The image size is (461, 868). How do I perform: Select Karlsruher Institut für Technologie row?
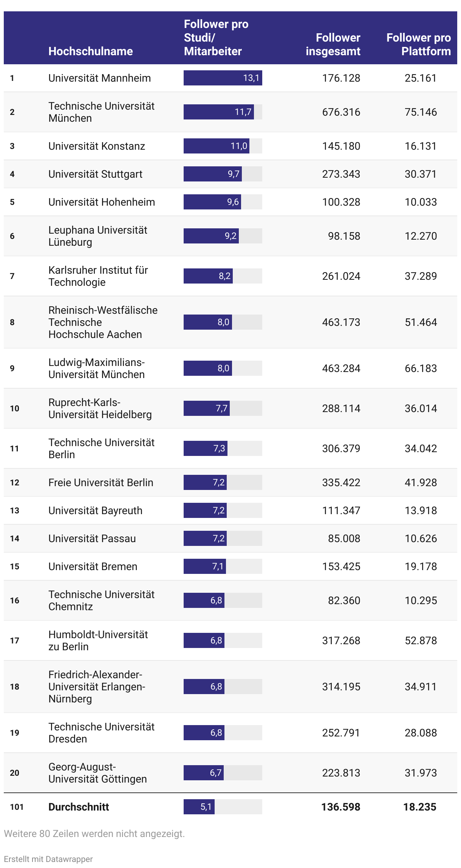[x=230, y=276]
